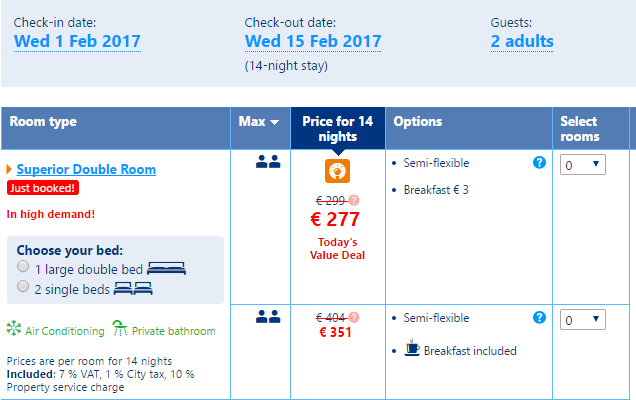The image size is (636, 400).
Task: Click the question mark next to € 299
Action: [353, 200]
